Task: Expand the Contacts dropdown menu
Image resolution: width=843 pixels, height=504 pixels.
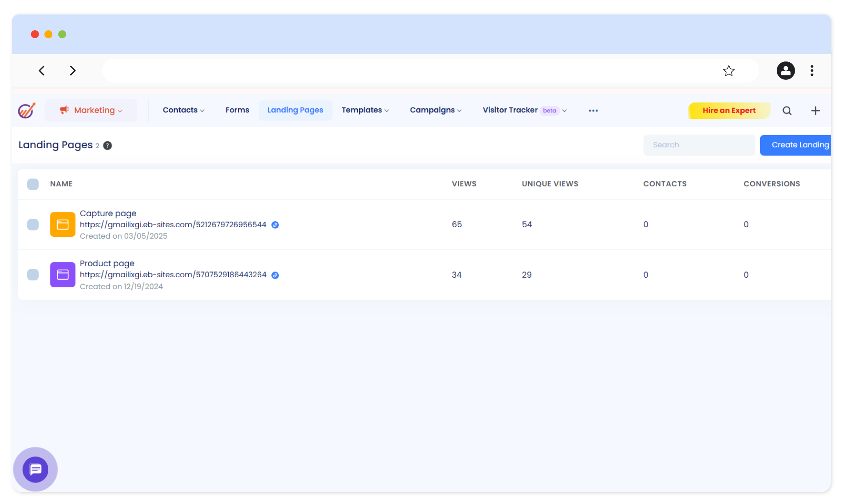Action: click(x=183, y=110)
